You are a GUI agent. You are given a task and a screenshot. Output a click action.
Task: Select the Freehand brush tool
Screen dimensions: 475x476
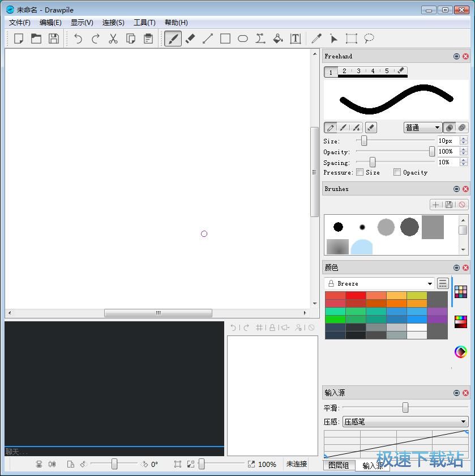tap(173, 39)
